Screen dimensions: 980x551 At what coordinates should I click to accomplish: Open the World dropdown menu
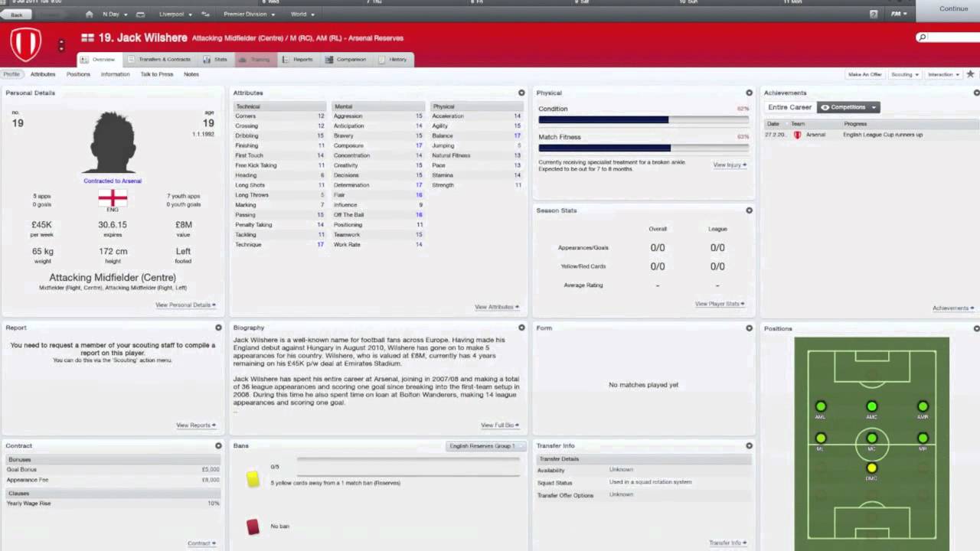point(302,14)
